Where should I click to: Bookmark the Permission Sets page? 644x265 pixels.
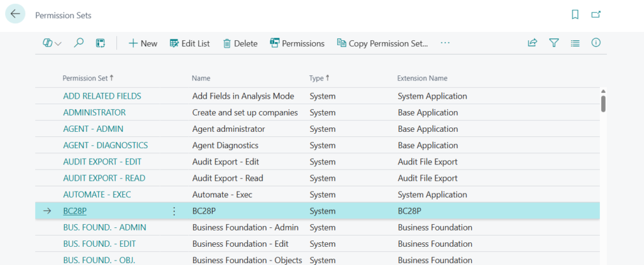pyautogui.click(x=575, y=14)
